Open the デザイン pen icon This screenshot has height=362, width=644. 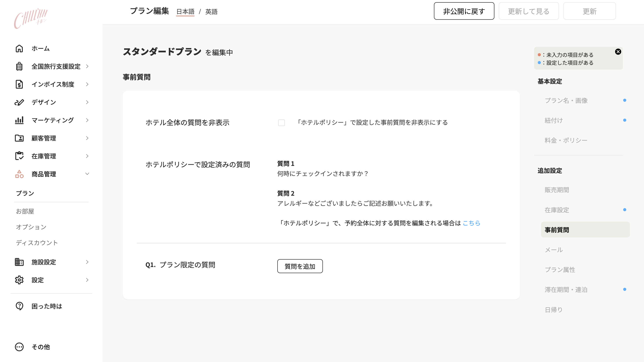19,102
